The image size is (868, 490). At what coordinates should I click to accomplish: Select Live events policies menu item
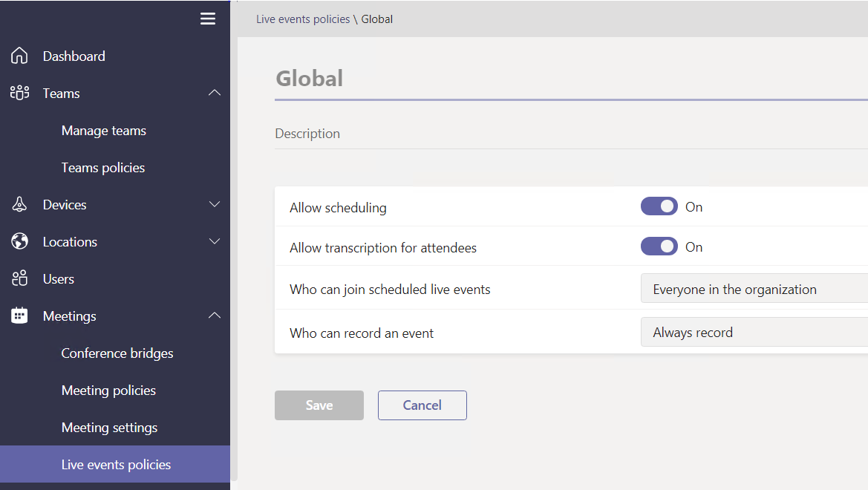(x=115, y=464)
